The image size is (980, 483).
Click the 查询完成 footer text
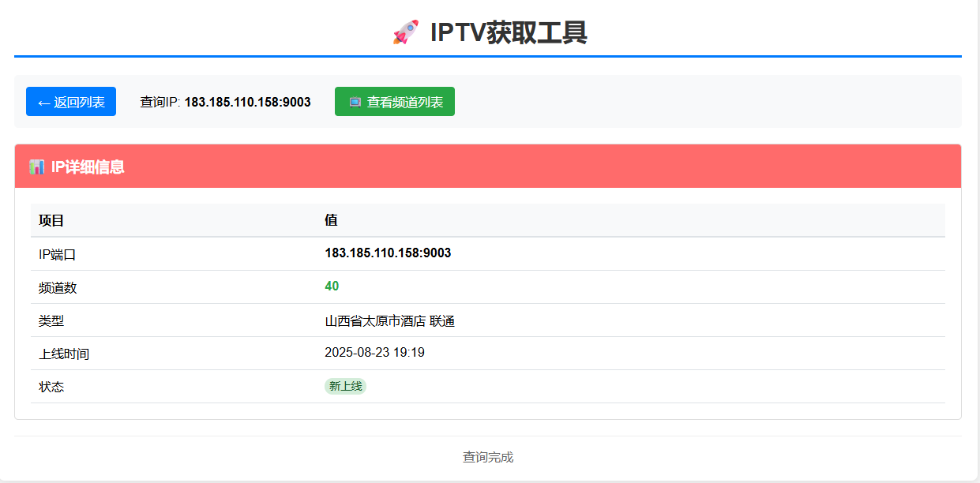click(488, 457)
